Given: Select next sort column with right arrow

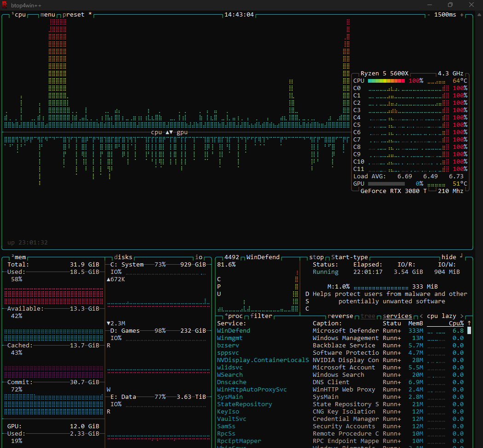Looking at the screenshot, I should [462, 316].
